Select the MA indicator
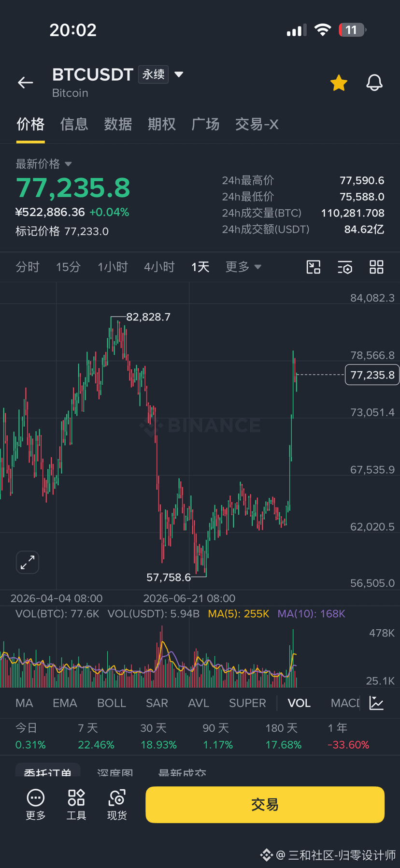 [24, 703]
